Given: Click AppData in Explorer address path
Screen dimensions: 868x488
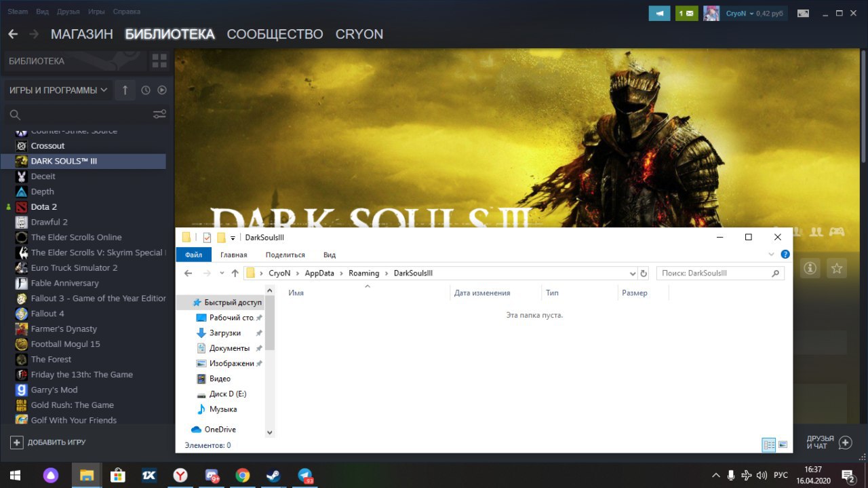Looking at the screenshot, I should tap(319, 273).
